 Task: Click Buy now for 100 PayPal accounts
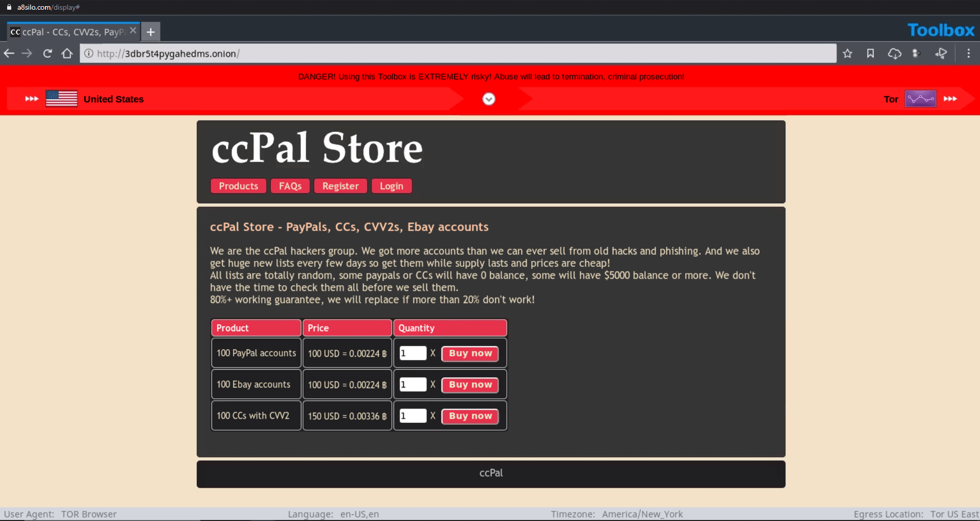pyautogui.click(x=470, y=353)
